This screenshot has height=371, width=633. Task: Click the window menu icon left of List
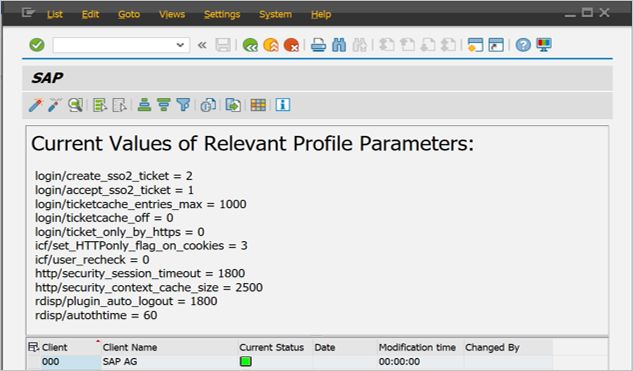(29, 13)
